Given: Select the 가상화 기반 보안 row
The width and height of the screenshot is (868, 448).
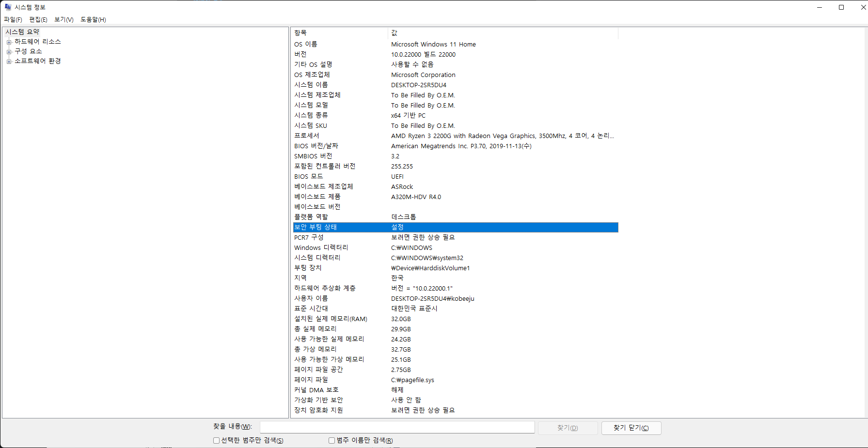Looking at the screenshot, I should point(456,400).
